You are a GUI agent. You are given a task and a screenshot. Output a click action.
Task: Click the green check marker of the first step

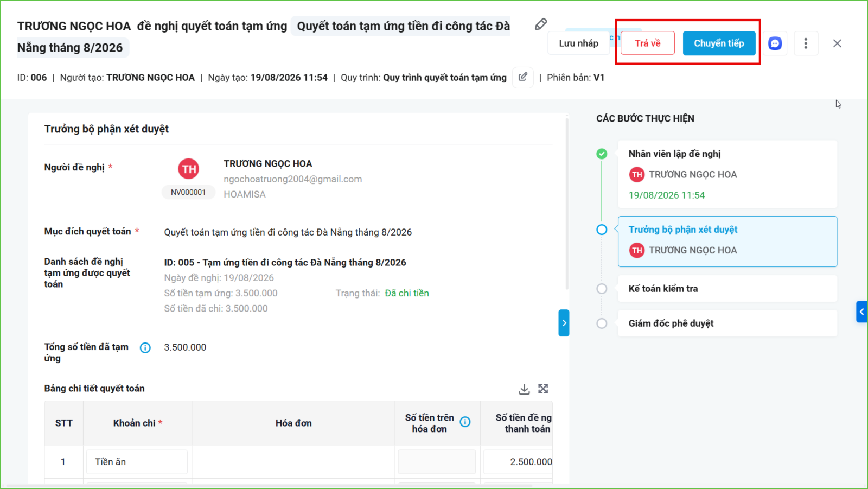tap(602, 154)
